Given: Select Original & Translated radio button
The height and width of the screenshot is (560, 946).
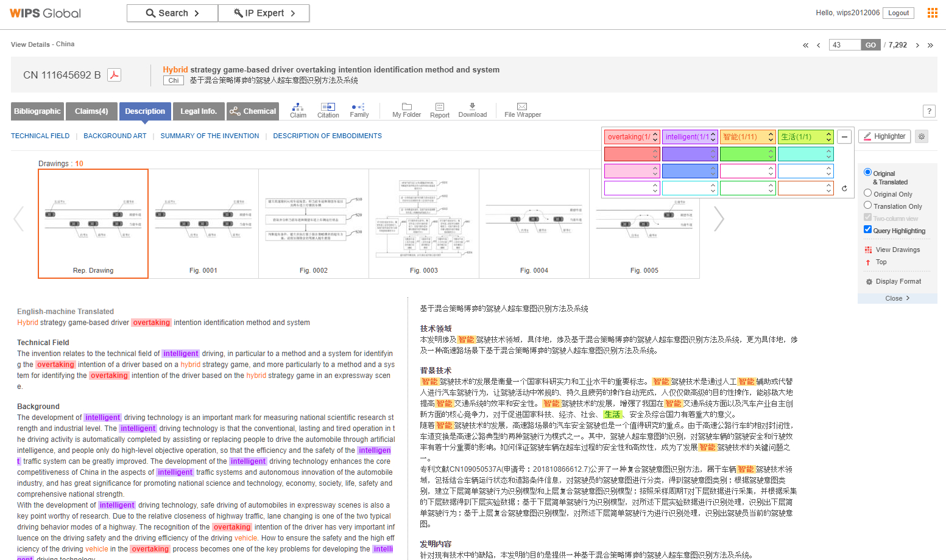Looking at the screenshot, I should coord(867,172).
